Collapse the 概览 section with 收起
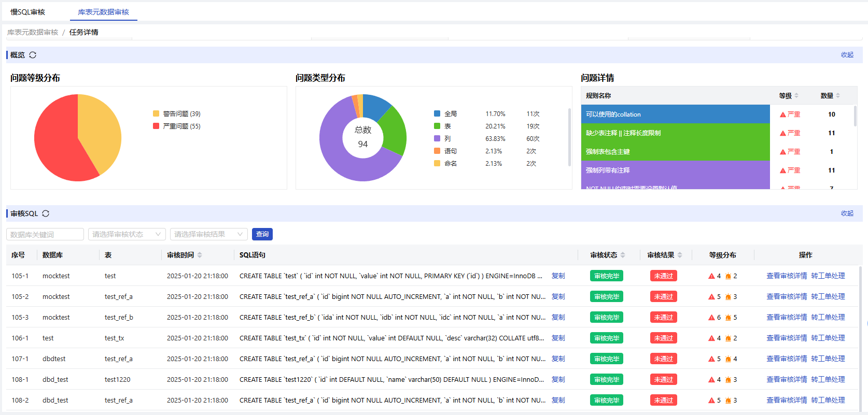The height and width of the screenshot is (415, 868). [x=847, y=55]
